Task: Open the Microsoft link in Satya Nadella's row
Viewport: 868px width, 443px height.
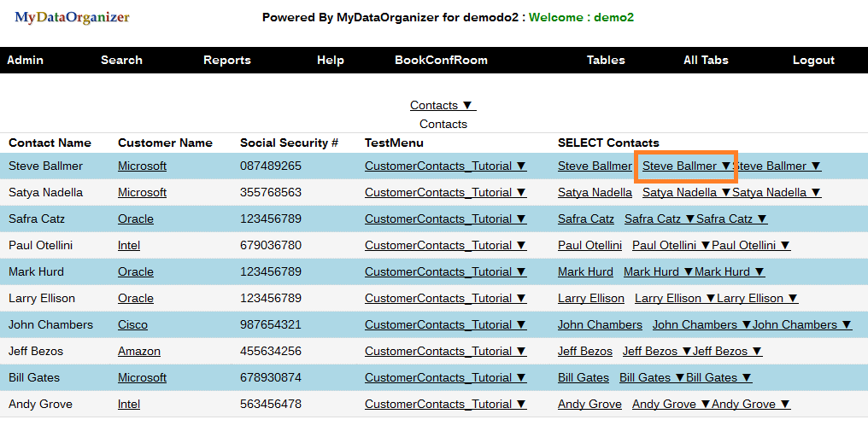Action: click(x=142, y=192)
